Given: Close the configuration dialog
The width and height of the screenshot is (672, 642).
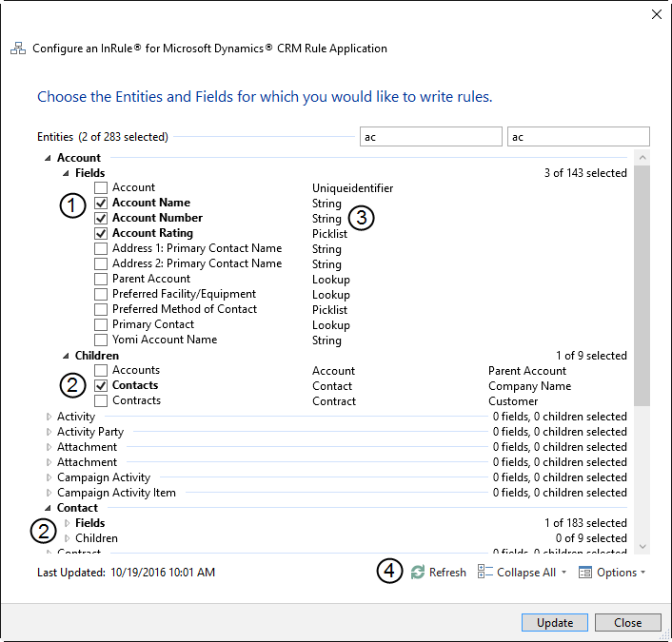Looking at the screenshot, I should (x=656, y=14).
